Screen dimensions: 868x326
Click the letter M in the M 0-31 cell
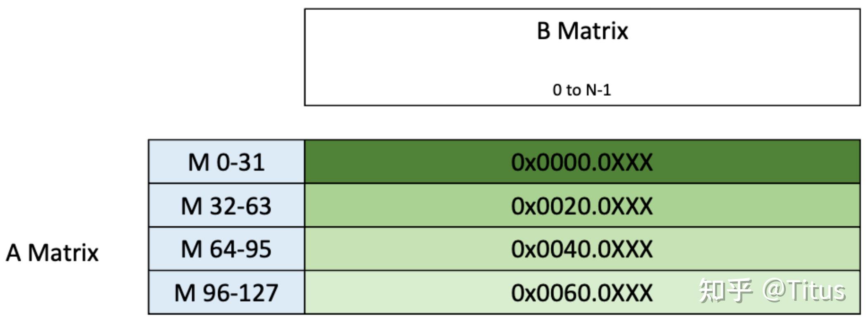199,162
